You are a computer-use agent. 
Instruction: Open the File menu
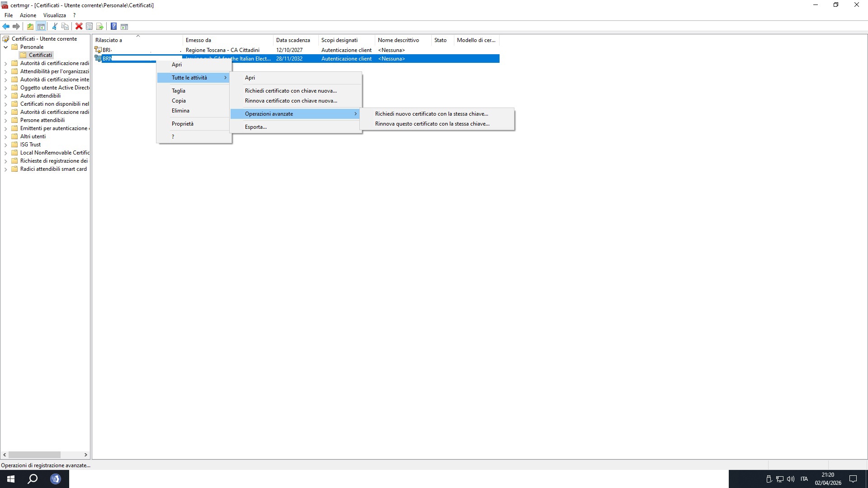point(9,15)
